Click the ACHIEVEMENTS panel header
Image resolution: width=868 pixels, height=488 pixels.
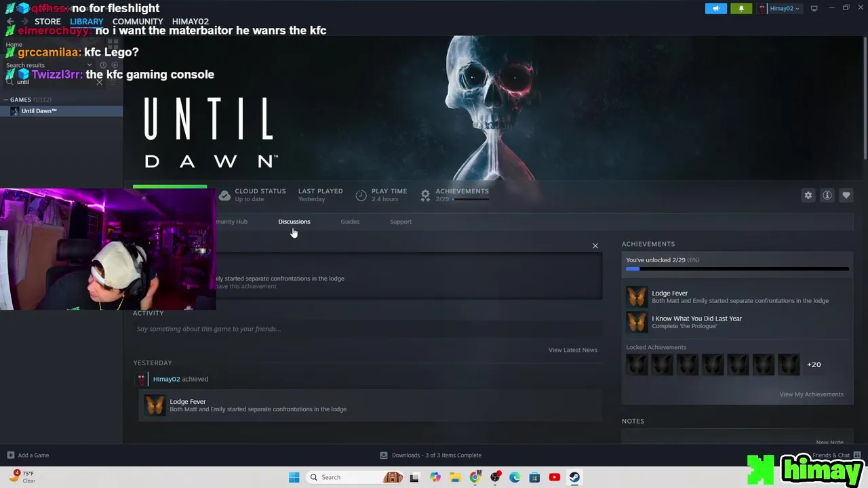pyautogui.click(x=648, y=244)
